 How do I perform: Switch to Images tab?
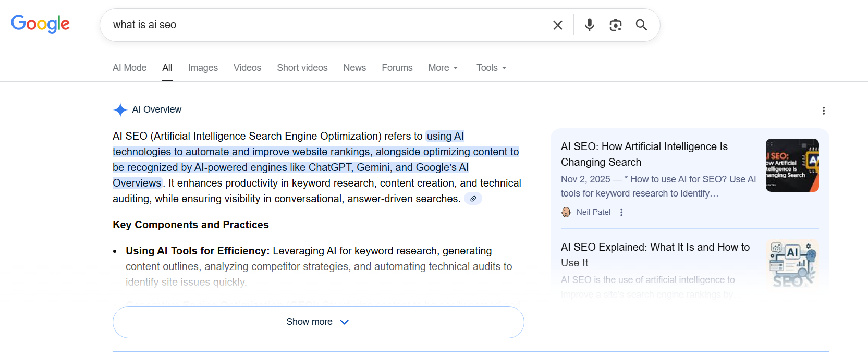pyautogui.click(x=203, y=68)
